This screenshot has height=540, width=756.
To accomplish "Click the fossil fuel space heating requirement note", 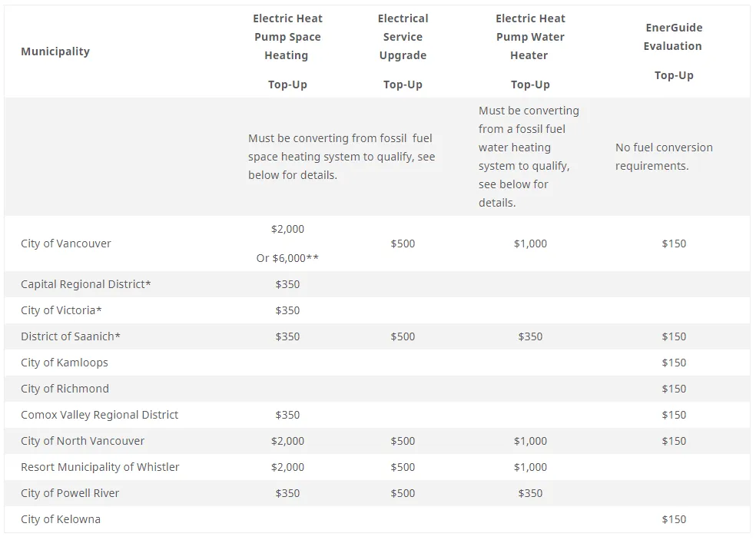I will pos(341,157).
